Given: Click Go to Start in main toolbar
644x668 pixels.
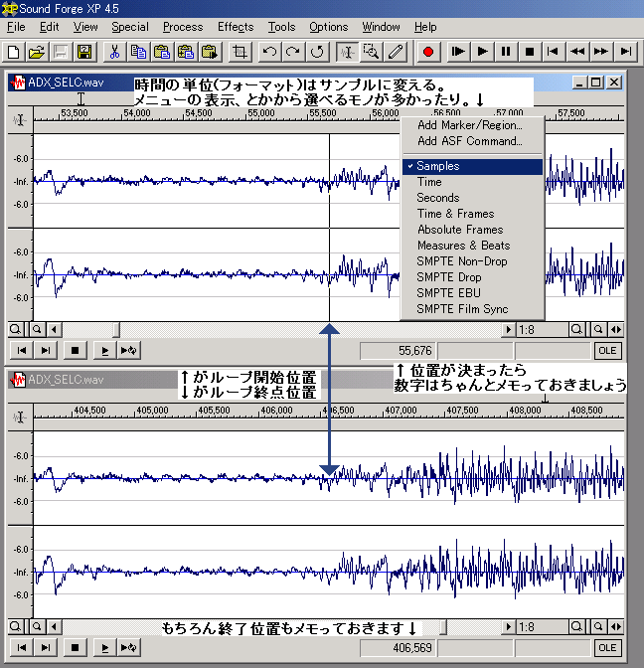Looking at the screenshot, I should tap(554, 52).
